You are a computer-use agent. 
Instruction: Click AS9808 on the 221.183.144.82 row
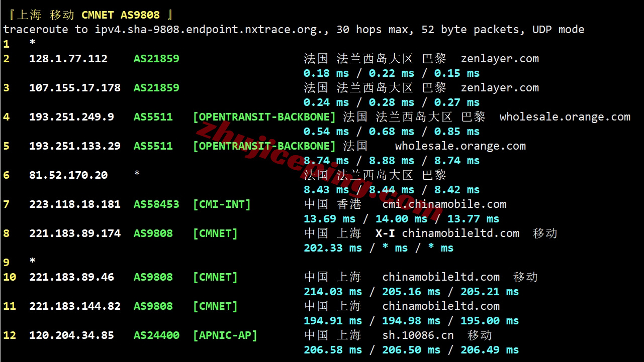pos(153,306)
